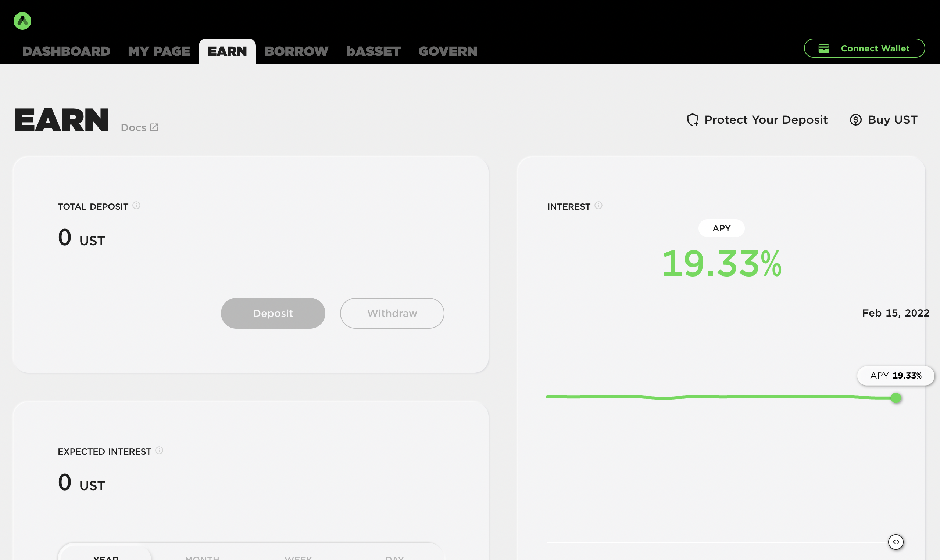Go to the GOVERN tab
Image resolution: width=940 pixels, height=560 pixels.
447,51
